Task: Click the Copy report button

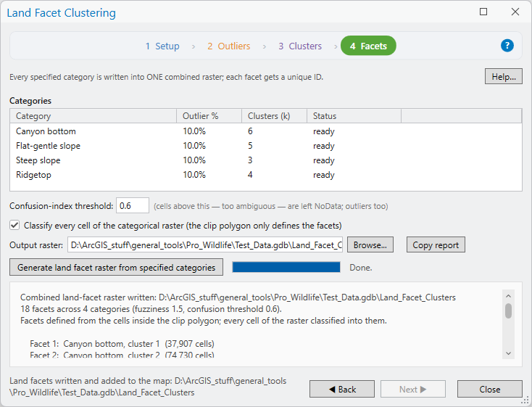Action: coord(436,245)
